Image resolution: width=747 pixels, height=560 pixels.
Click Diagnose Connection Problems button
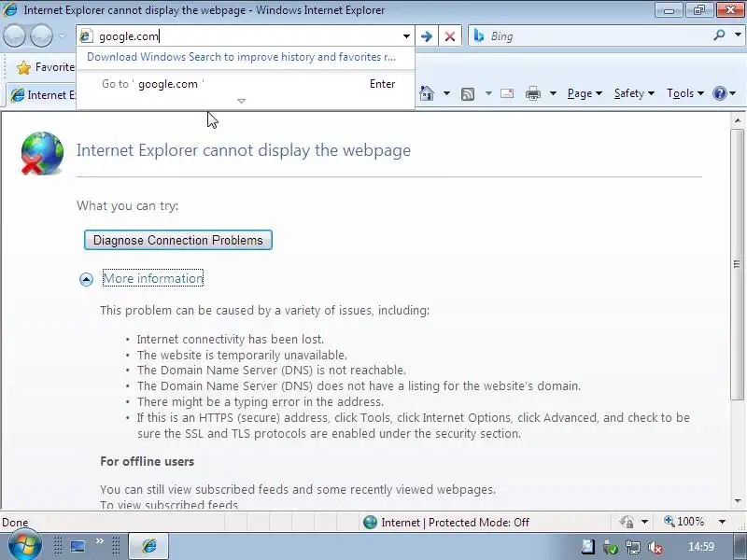(177, 240)
